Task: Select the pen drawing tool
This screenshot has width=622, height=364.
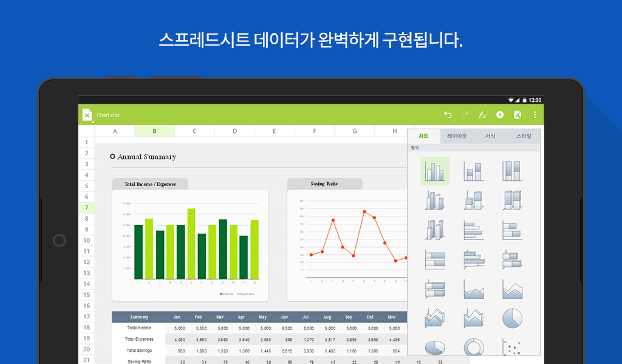Action: click(482, 115)
